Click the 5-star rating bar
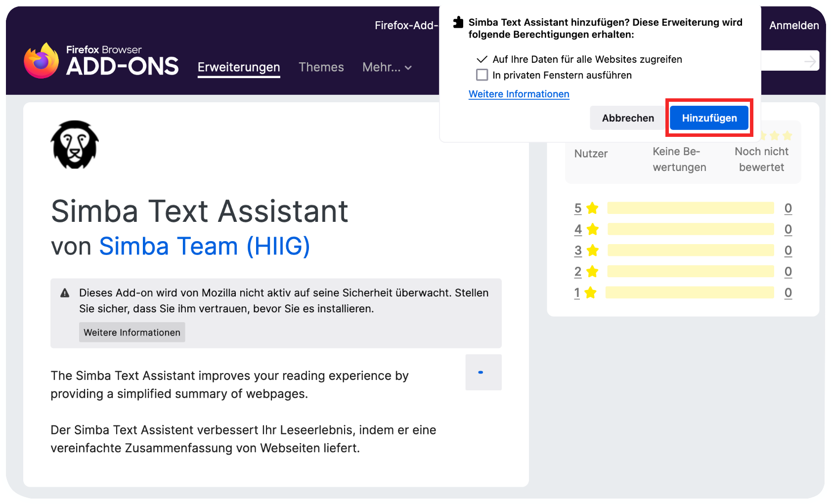The width and height of the screenshot is (832, 504). 691,208
